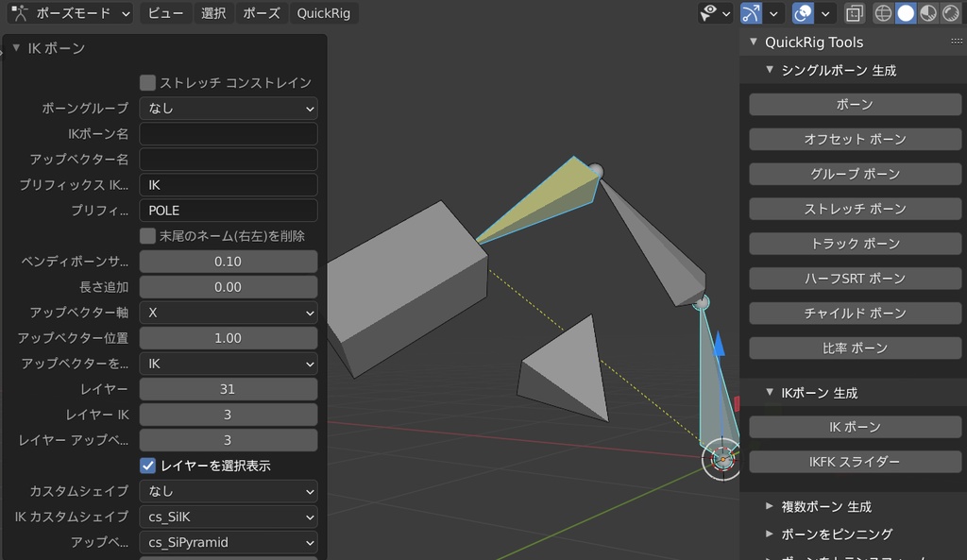Enable Rendered viewport shading
Image resolution: width=967 pixels, height=560 pixels.
[953, 13]
